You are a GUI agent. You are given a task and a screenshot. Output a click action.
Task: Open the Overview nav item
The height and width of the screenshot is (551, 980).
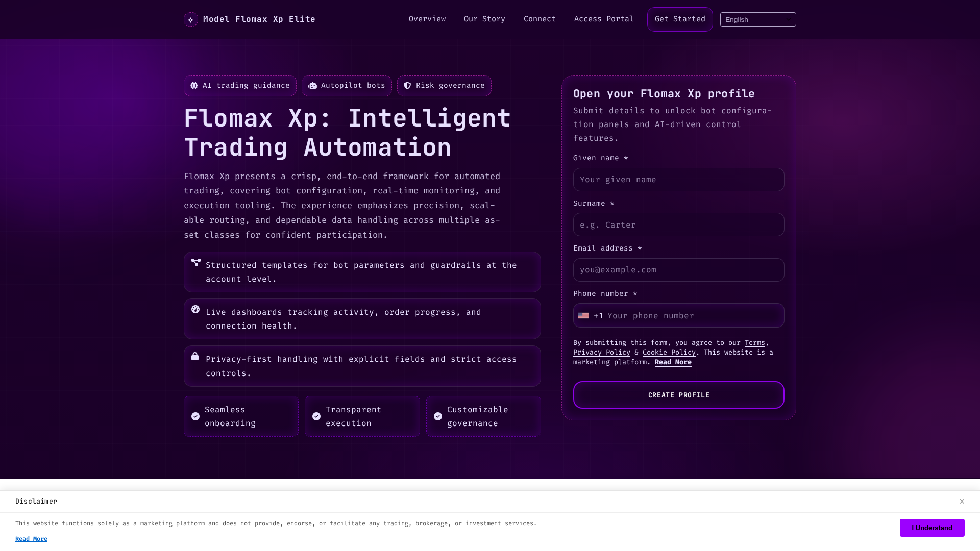pos(427,19)
